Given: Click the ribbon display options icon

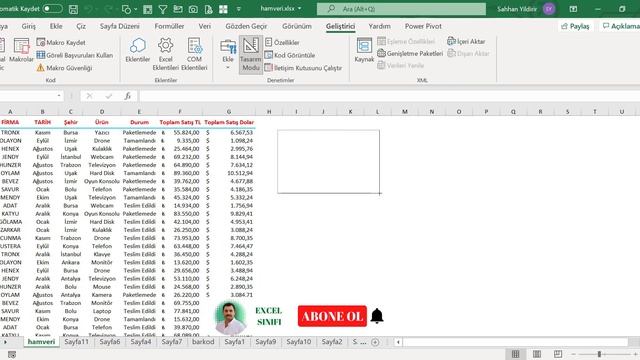Looking at the screenshot, I should 573,9.
